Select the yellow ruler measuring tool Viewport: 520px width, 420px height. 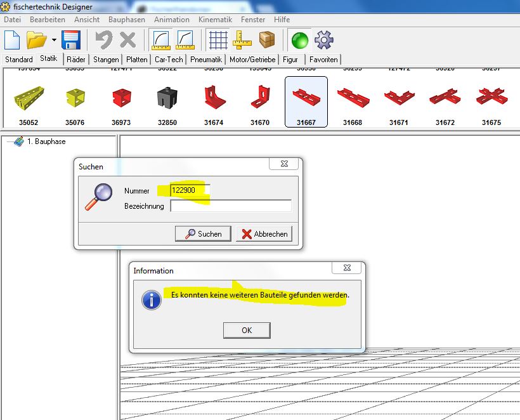tap(242, 40)
